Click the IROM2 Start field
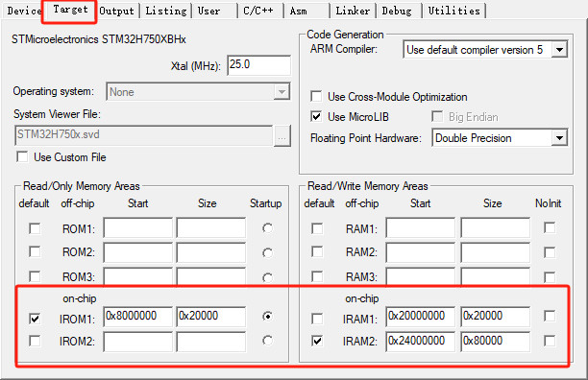The width and height of the screenshot is (588, 380). pyautogui.click(x=137, y=342)
